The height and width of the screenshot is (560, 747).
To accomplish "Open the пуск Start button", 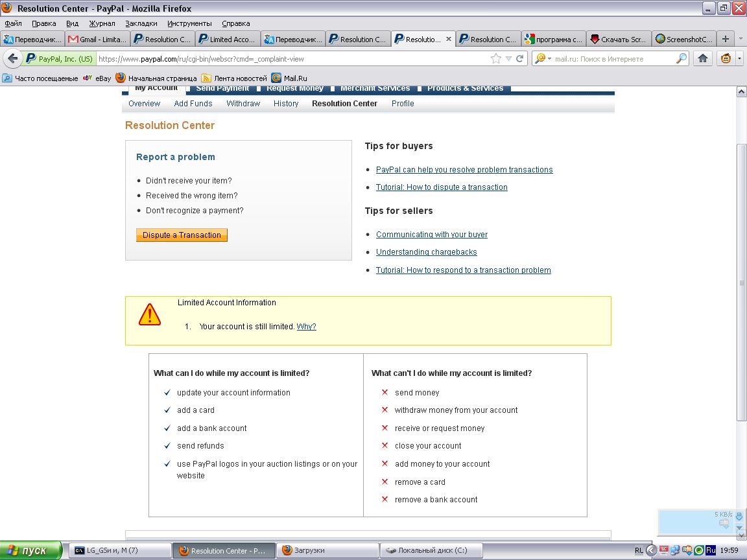I will click(31, 550).
